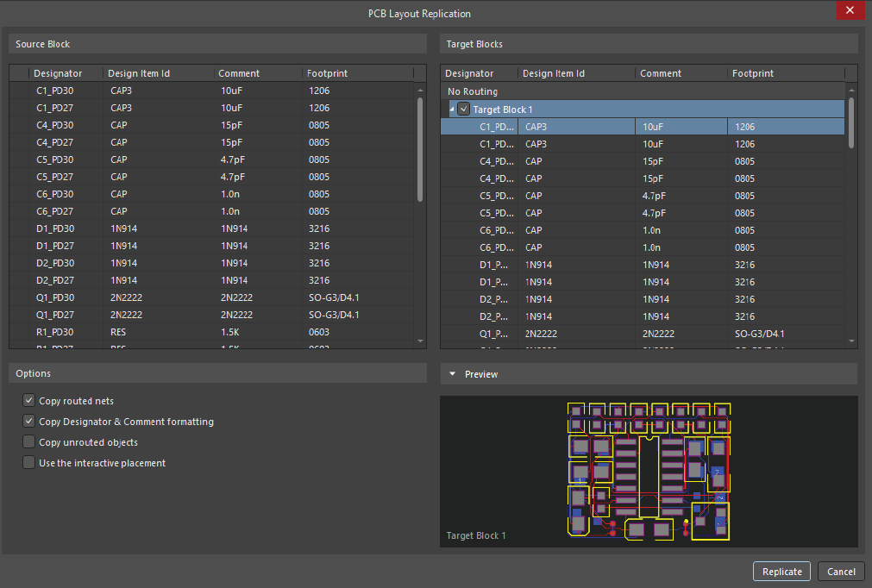Click the Cancel button

[x=841, y=572]
